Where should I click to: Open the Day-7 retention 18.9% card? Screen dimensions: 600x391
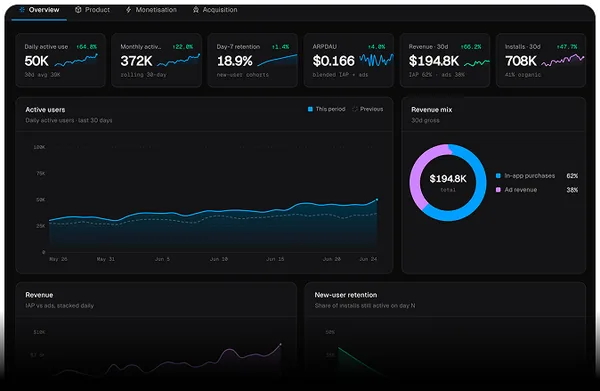click(x=253, y=60)
